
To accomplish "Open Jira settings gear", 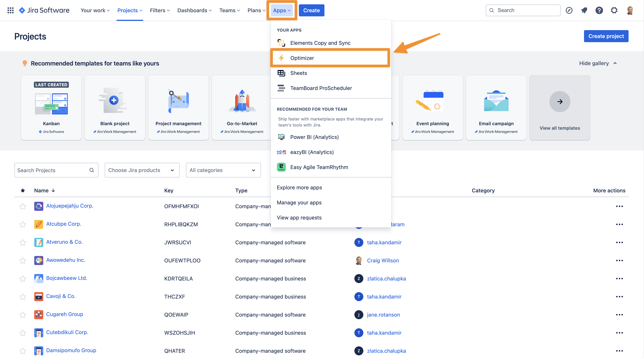I will [614, 10].
